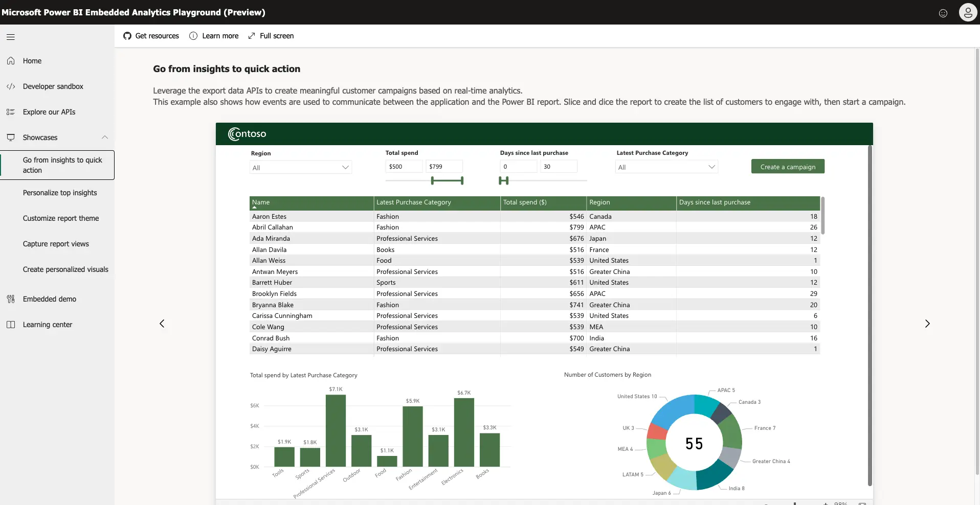
Task: Select Create personalized visuals showcase
Action: coord(65,269)
